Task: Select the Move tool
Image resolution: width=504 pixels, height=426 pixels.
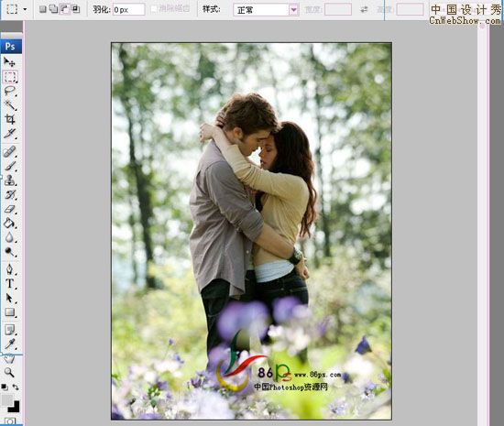Action: click(x=9, y=61)
